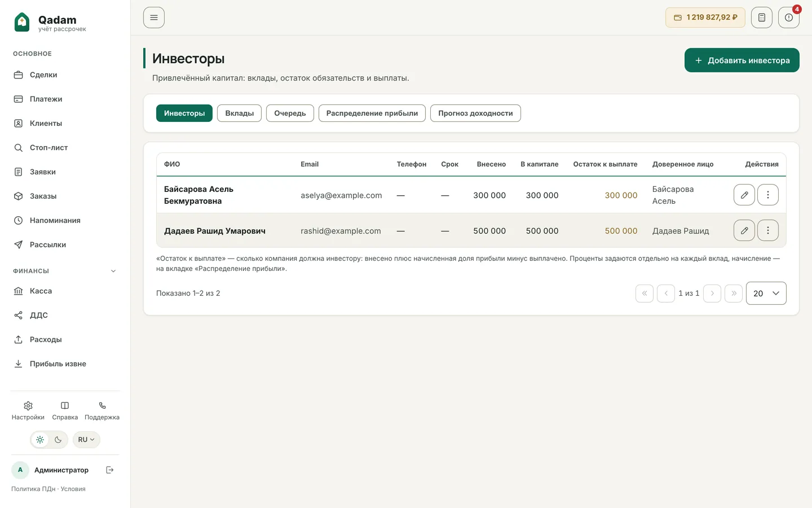Collapse the Финансы section chevron
The width and height of the screenshot is (812, 508).
[x=113, y=271]
